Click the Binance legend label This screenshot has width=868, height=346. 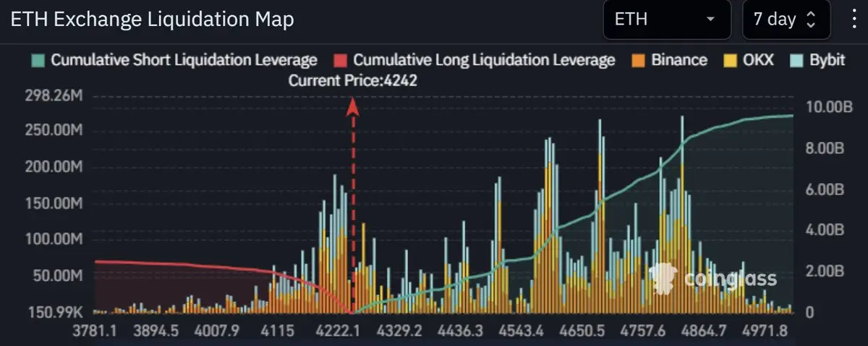click(x=679, y=60)
